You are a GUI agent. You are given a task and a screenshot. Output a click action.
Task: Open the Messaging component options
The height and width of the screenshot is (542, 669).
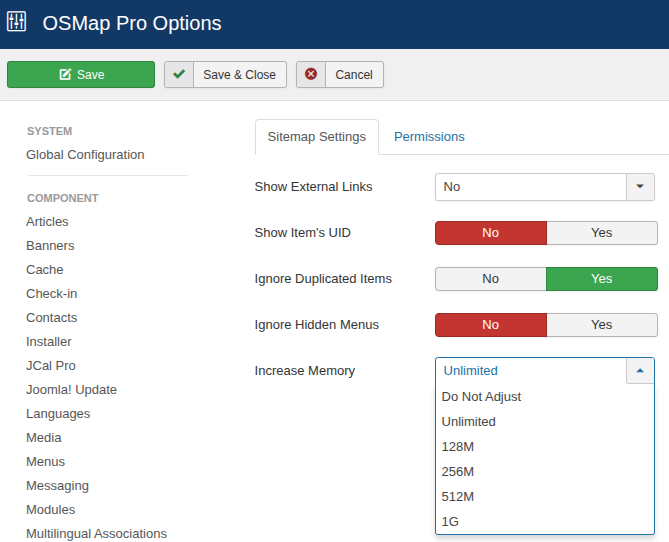(x=58, y=486)
